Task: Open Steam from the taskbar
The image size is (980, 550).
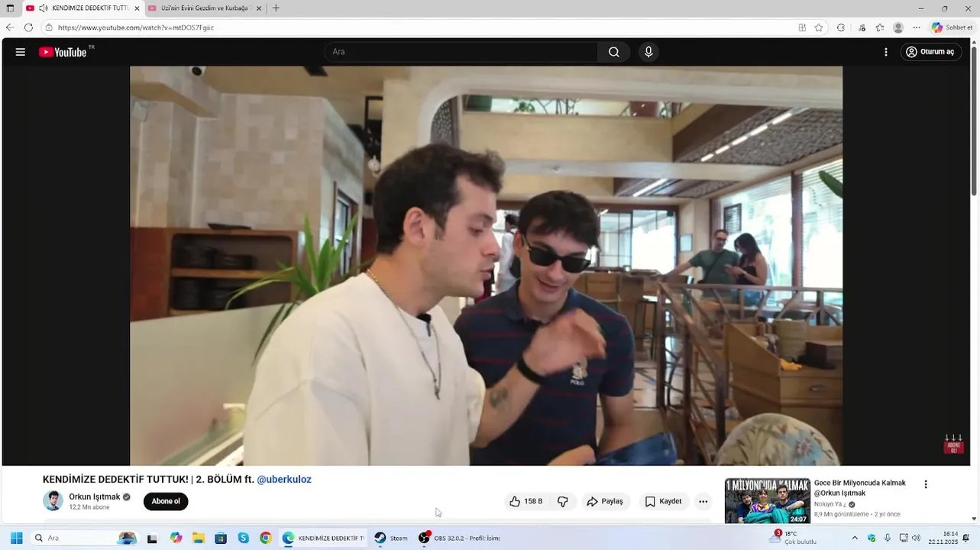Action: (391, 538)
